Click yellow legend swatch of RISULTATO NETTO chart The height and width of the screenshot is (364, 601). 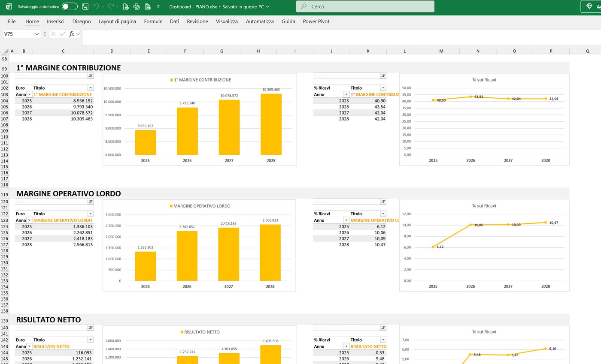(182, 332)
